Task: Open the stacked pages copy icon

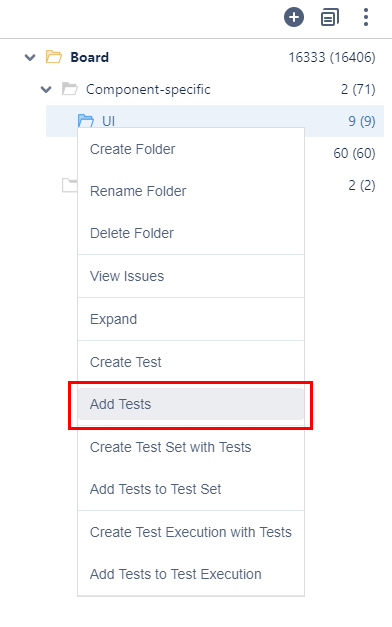Action: pyautogui.click(x=330, y=18)
